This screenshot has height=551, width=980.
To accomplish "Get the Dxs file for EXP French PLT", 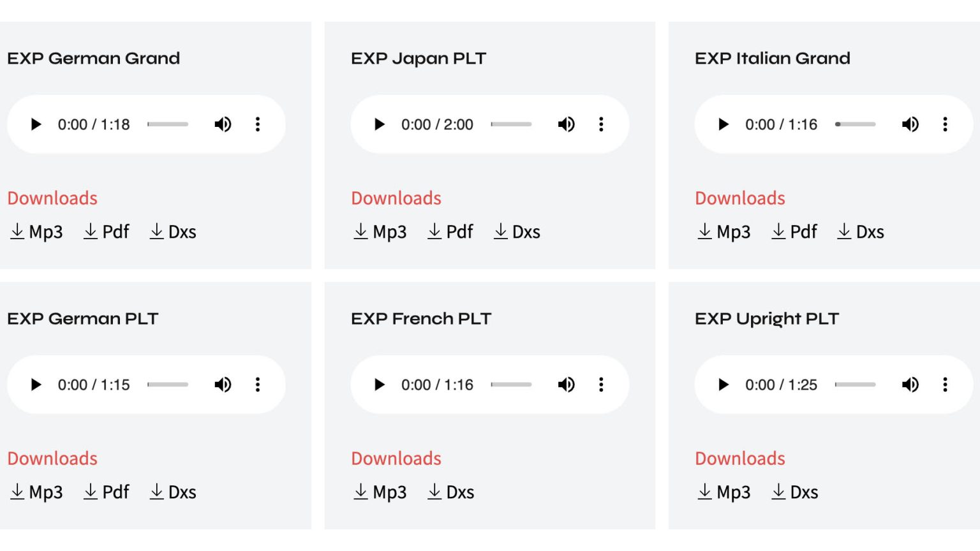I will pyautogui.click(x=450, y=492).
